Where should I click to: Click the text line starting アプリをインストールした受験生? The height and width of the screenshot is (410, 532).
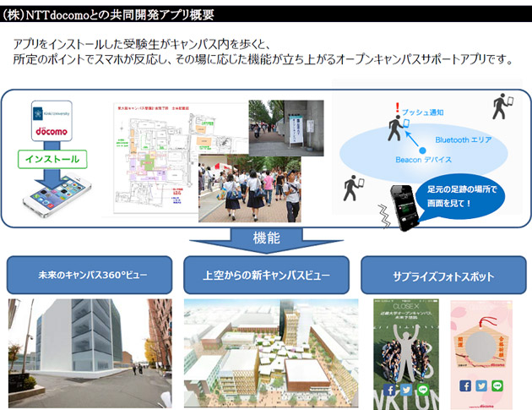click(142, 43)
